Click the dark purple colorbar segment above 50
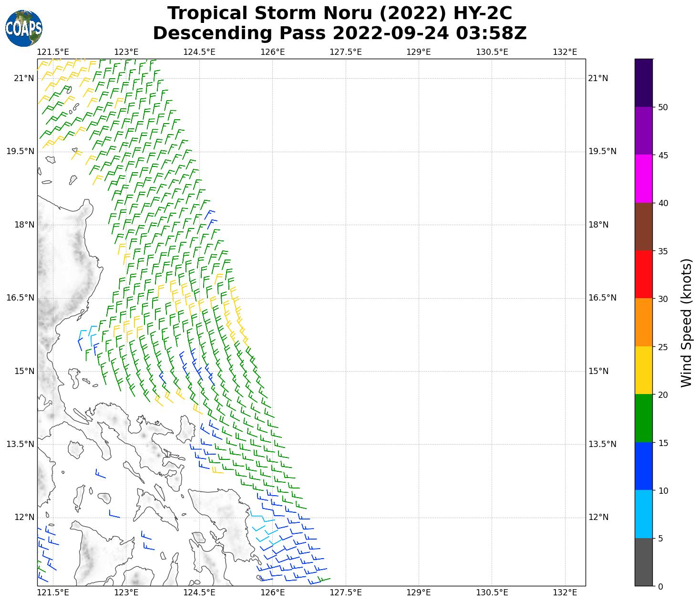This screenshot has height=603, width=700. 643,83
